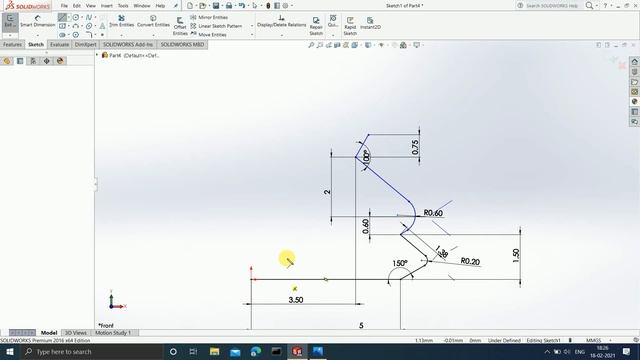The image size is (640, 360).
Task: Click the Save icon in quick access toolbar
Action: [216, 6]
